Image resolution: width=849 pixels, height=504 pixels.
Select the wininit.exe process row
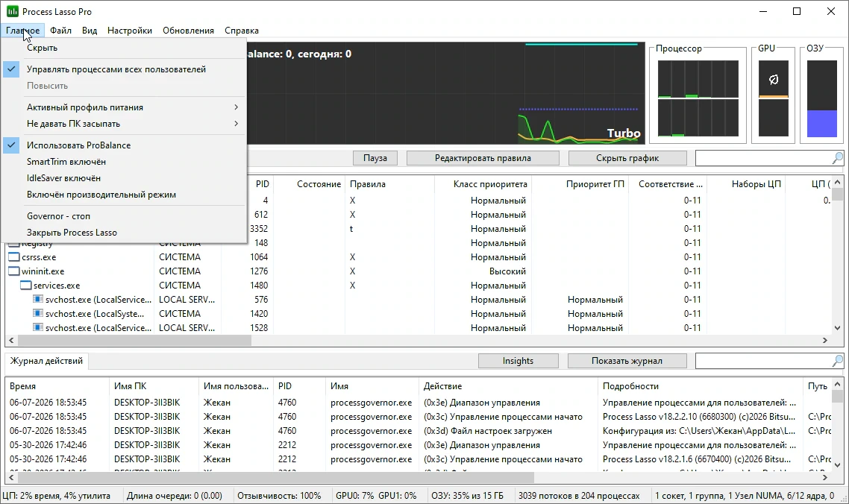tap(418, 271)
